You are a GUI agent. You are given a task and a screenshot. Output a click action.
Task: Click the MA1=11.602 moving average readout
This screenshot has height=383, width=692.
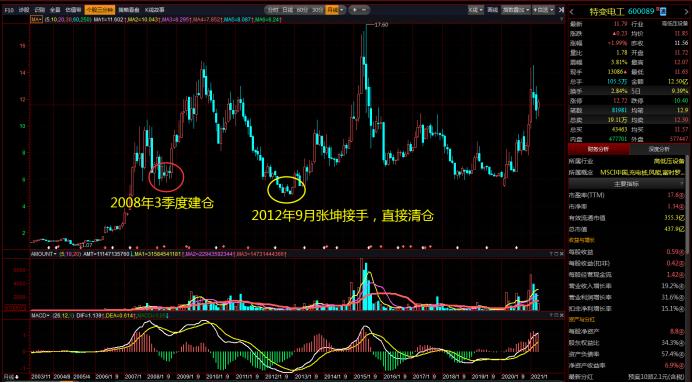110,19
